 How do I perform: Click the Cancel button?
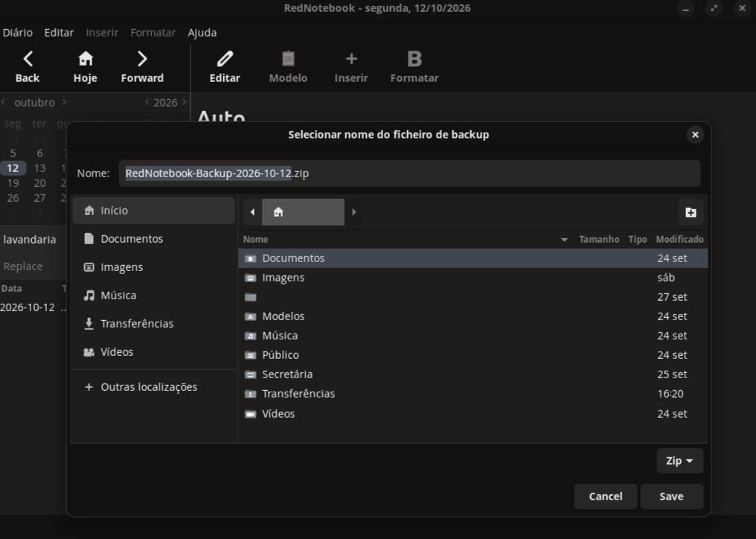pos(605,497)
